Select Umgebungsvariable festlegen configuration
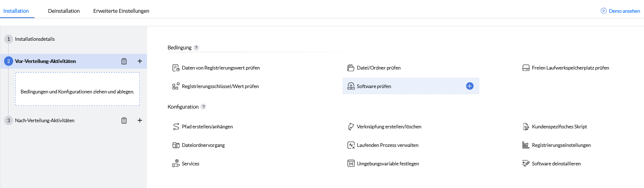Image resolution: width=644 pixels, height=188 pixels. click(x=388, y=164)
